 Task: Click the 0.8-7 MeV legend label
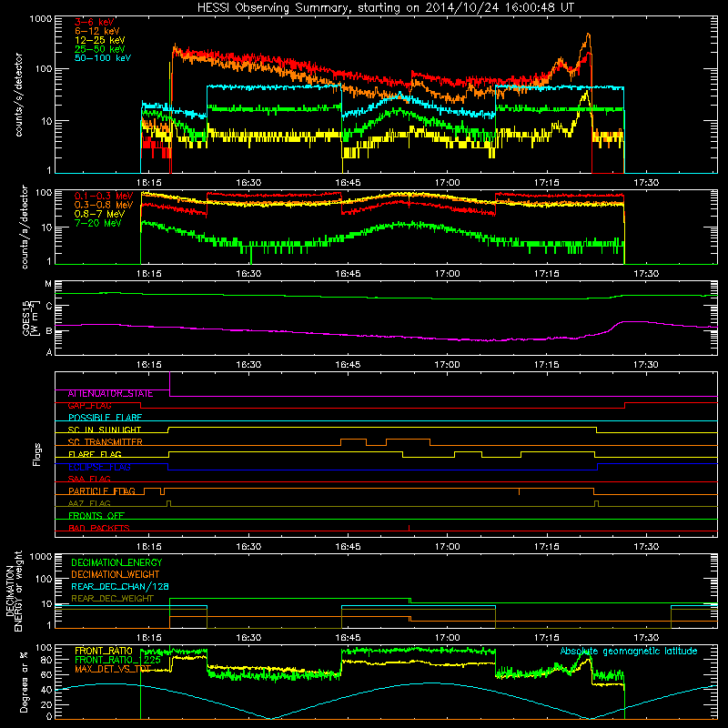(x=100, y=214)
